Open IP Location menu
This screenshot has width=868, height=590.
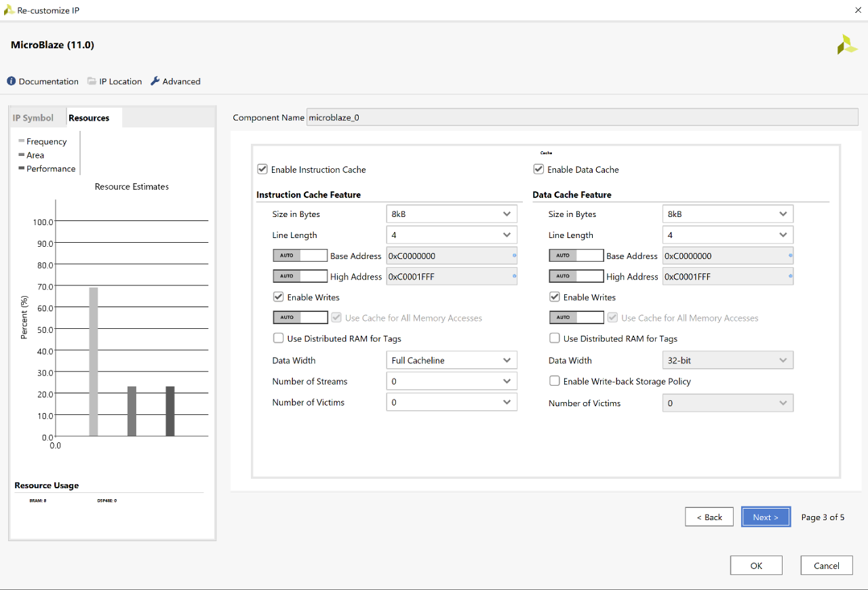point(115,81)
